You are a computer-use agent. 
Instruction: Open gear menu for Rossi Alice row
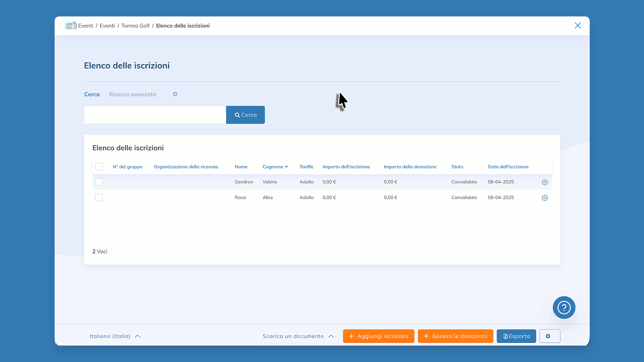click(545, 198)
